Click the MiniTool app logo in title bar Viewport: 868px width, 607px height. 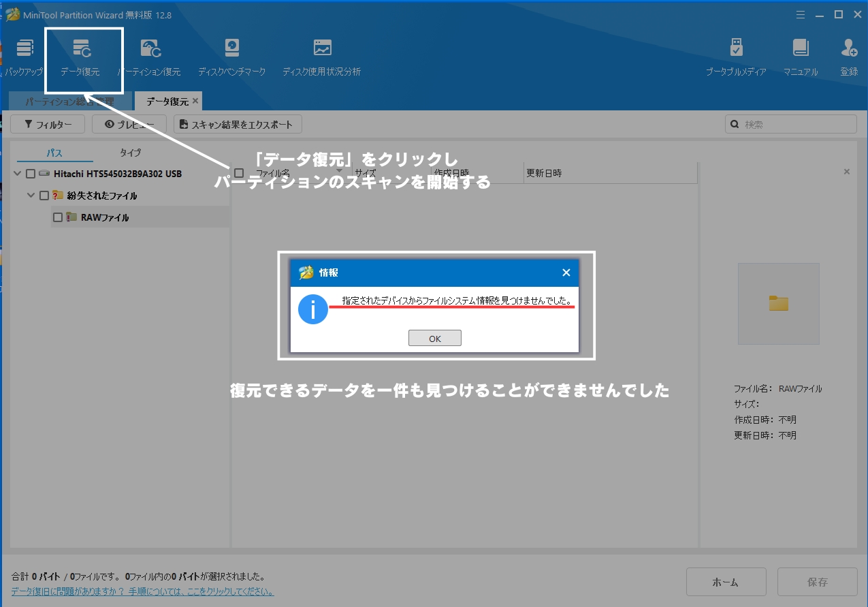(12, 14)
